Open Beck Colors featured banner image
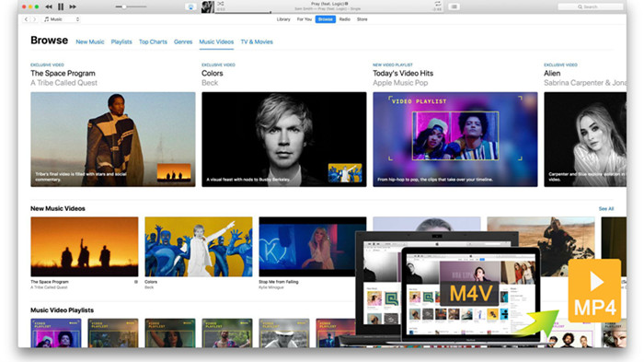The image size is (644, 362). pos(284,139)
